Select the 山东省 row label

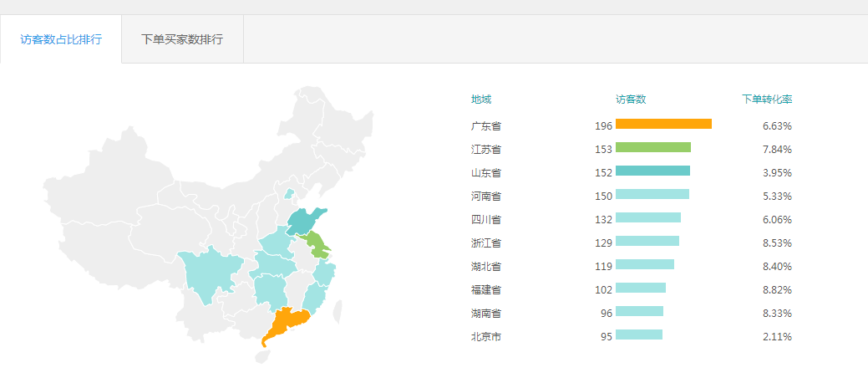[486, 173]
